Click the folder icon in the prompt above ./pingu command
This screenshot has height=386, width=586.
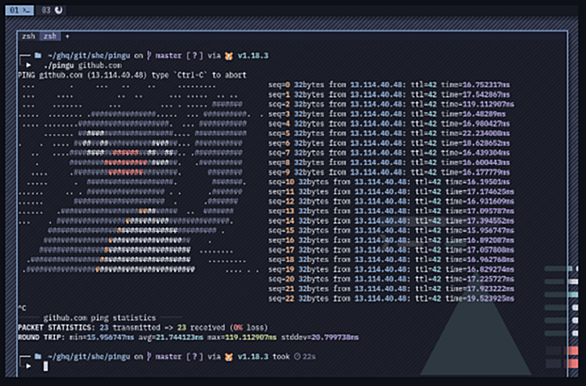point(38,56)
